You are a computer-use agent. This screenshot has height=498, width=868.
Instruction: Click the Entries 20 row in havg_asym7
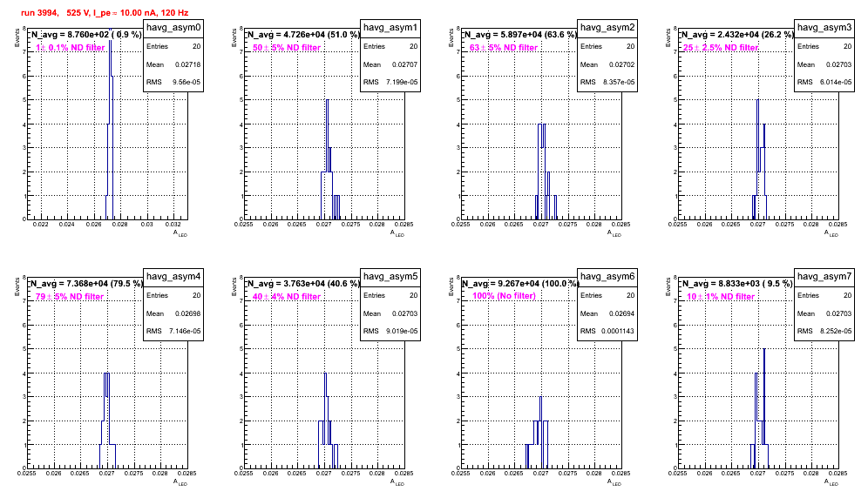(824, 295)
